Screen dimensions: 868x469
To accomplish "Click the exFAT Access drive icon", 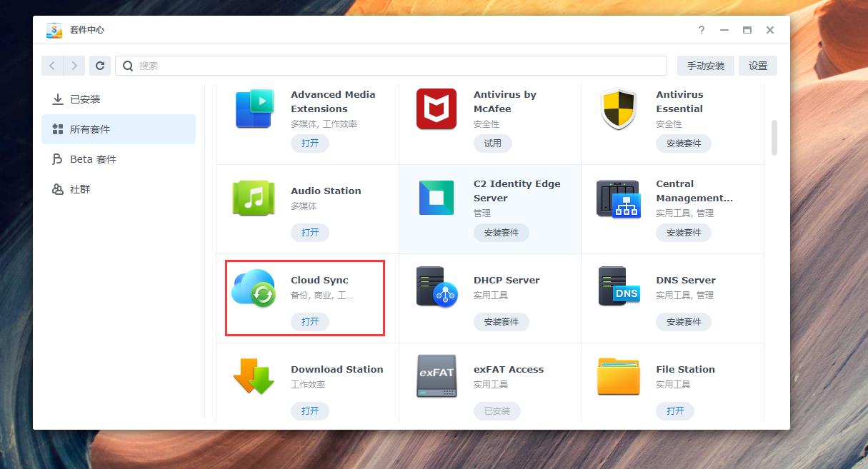I will tap(437, 376).
